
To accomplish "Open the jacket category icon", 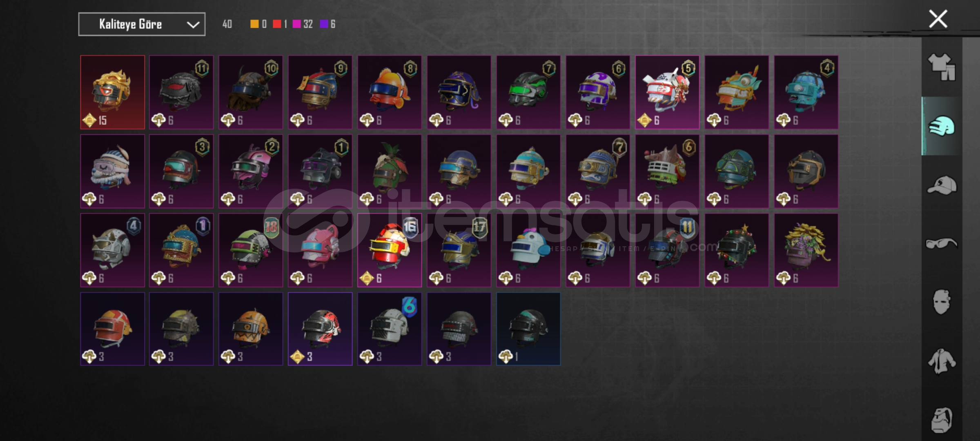I will pos(942,361).
